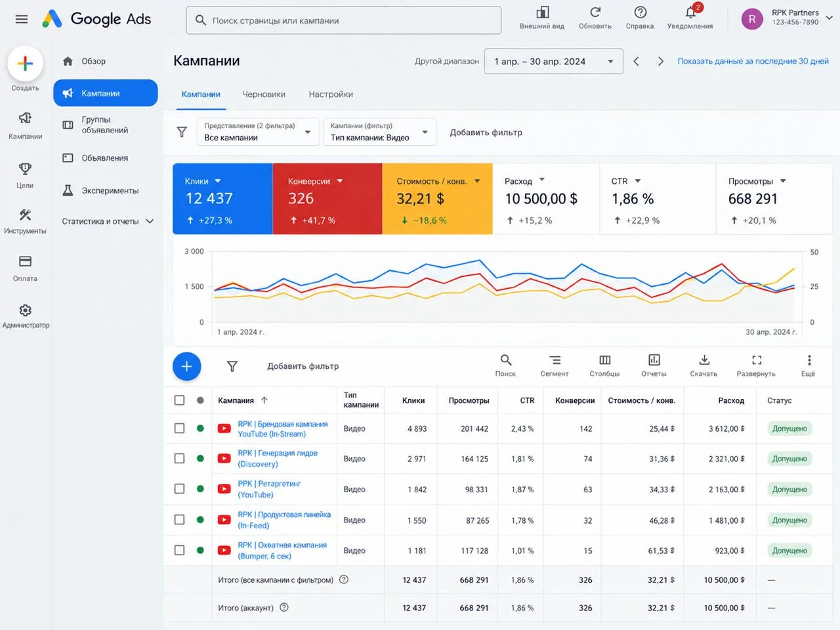The height and width of the screenshot is (630, 840).
Task: Open the Администратор gear icon
Action: pos(25,310)
